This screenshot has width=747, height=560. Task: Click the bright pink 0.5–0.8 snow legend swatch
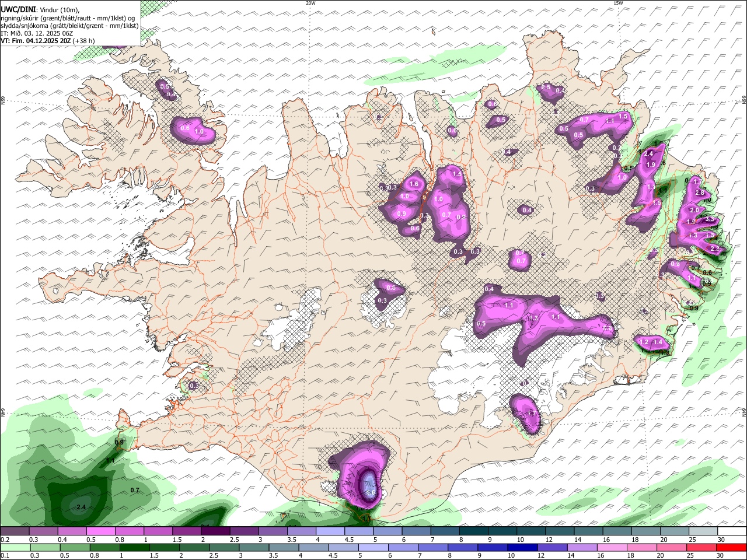(x=100, y=531)
